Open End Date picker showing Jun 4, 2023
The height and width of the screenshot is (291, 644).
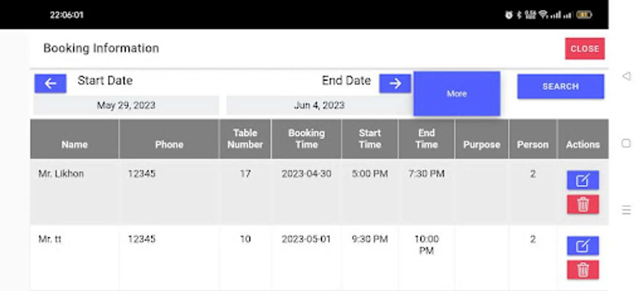coord(319,105)
